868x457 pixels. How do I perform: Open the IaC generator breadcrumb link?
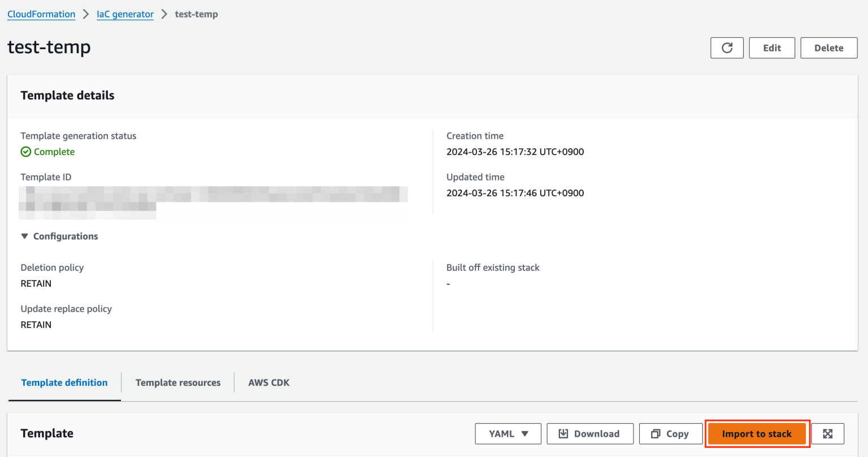[125, 14]
